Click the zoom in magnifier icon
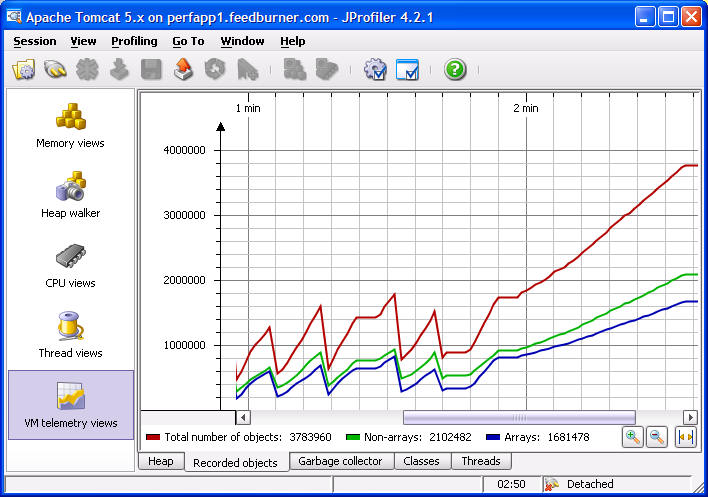The image size is (708, 497). (632, 437)
